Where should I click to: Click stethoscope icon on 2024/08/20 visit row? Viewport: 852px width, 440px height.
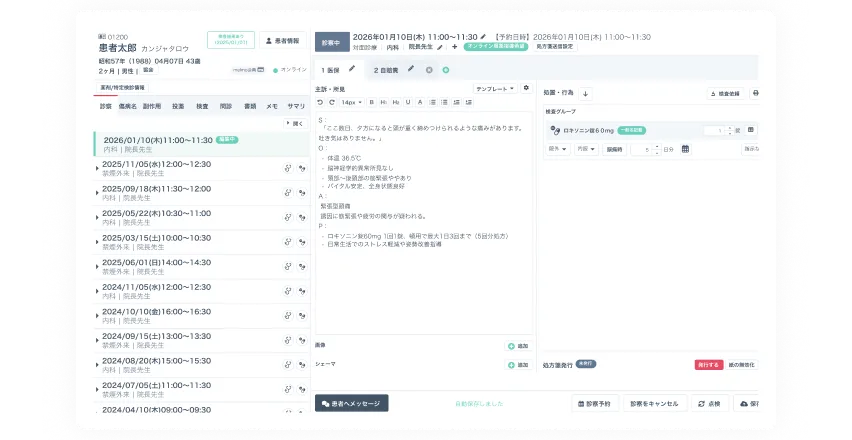288,364
